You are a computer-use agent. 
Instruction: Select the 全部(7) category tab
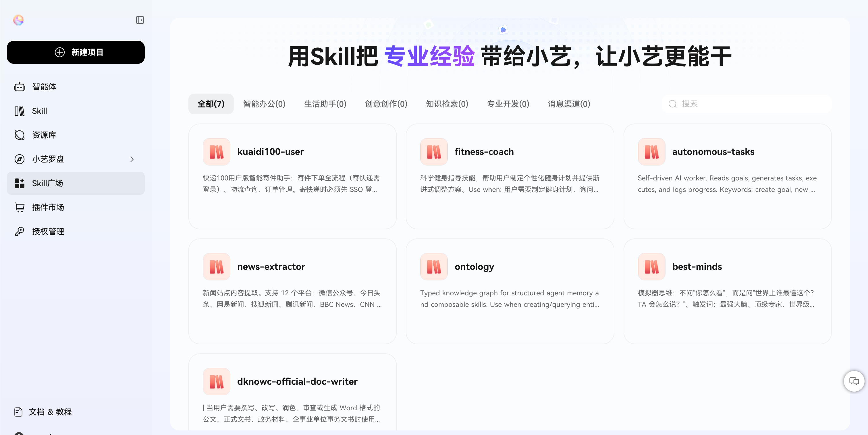click(211, 104)
